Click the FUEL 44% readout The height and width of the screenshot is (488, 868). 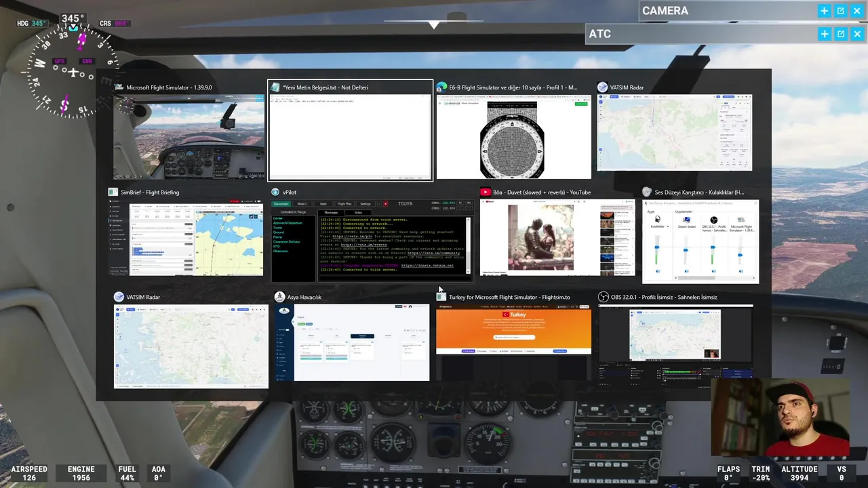[x=127, y=473]
